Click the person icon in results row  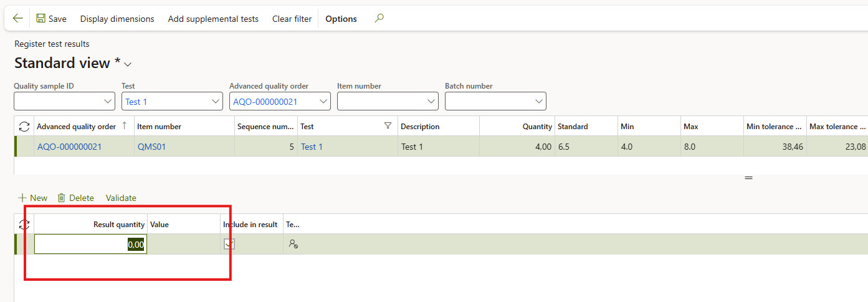pos(293,244)
